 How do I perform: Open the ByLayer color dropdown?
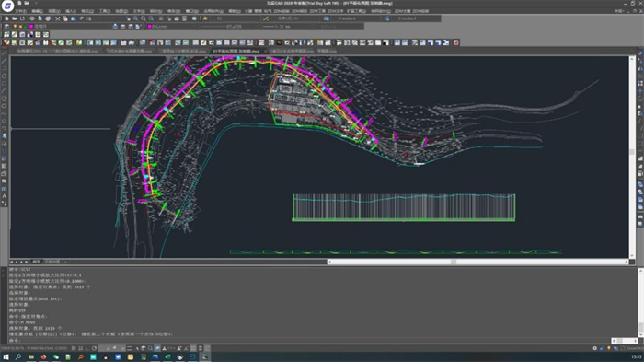click(170, 27)
